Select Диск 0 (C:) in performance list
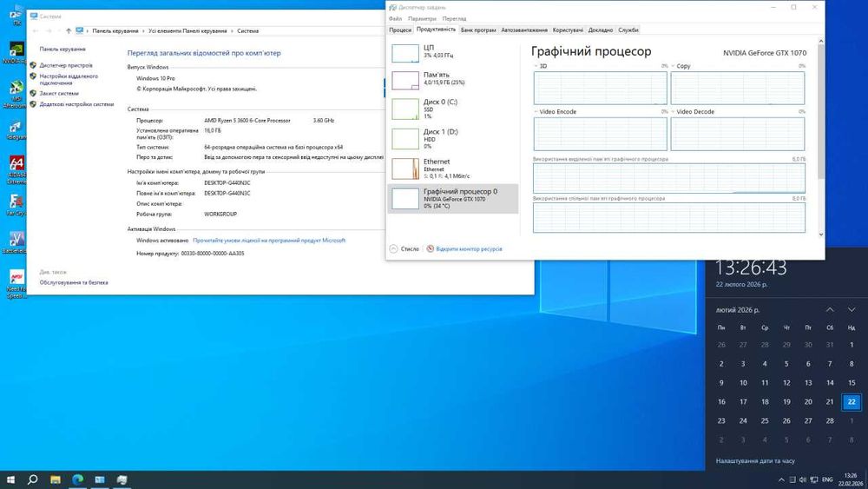This screenshot has width=868, height=489. tap(453, 109)
